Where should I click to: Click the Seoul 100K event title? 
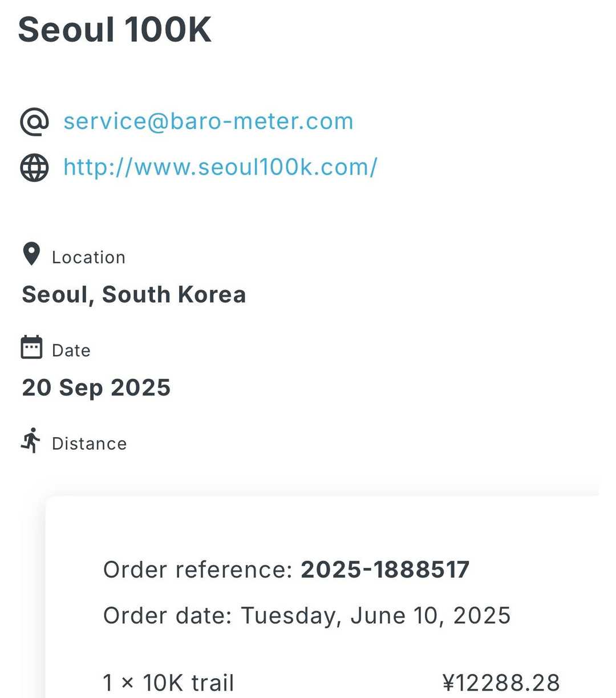click(115, 30)
